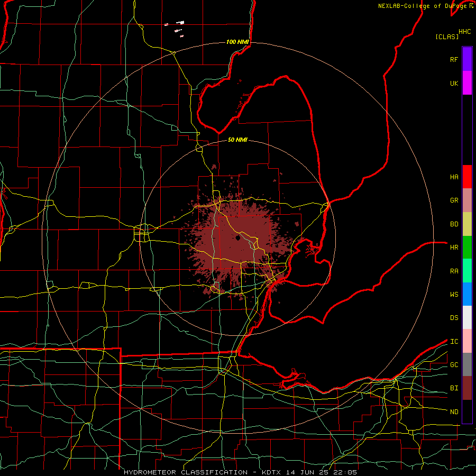Click the RF purple legend swatch
Image resolution: width=476 pixels, height=476 pixels.
point(467,59)
